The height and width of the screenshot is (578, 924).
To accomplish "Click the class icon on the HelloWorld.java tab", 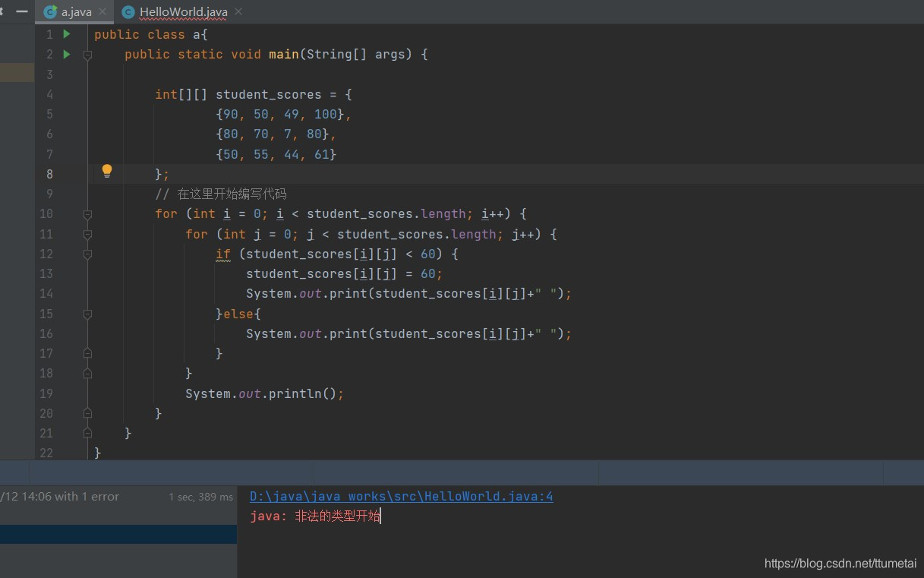I will click(128, 11).
